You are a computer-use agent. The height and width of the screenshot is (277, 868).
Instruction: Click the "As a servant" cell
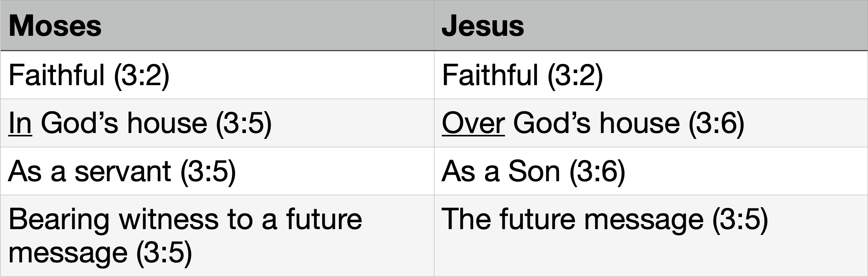(x=217, y=171)
